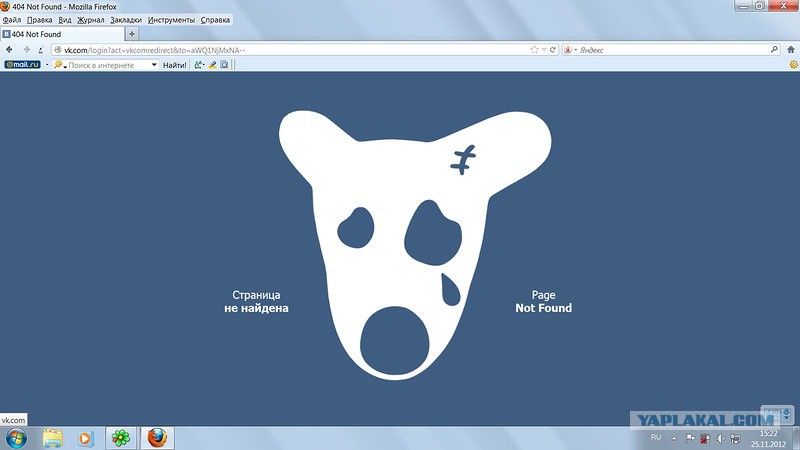Open the Mail.ru toolbar magnifier search options
The image size is (800, 450).
point(60,65)
